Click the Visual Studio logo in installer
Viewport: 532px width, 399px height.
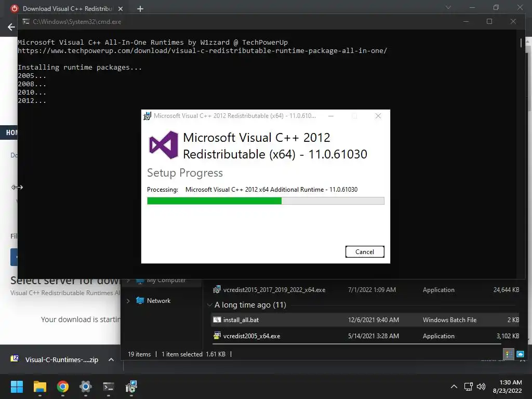click(164, 145)
